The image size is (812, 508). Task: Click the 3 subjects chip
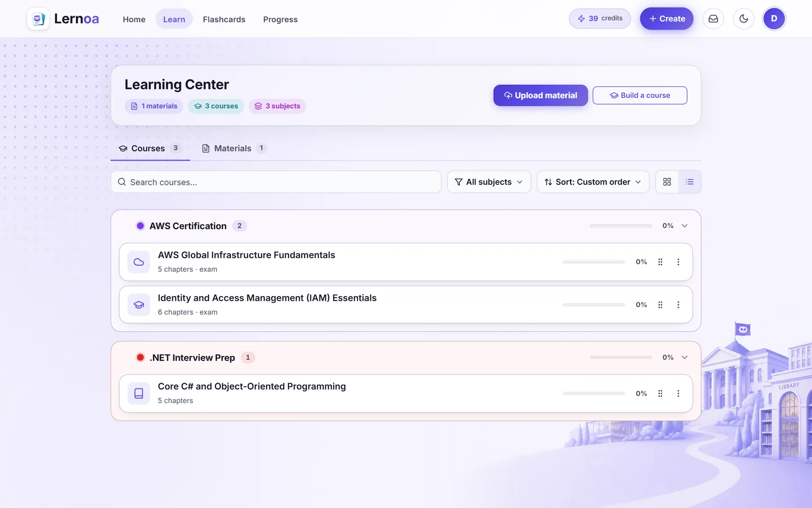pos(277,106)
